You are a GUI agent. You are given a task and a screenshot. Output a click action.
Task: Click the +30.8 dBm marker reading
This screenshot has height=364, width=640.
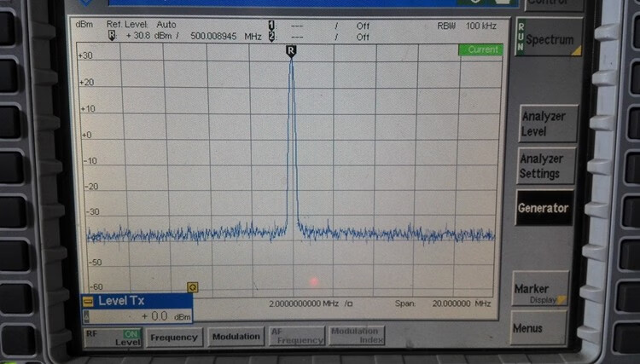pos(148,36)
